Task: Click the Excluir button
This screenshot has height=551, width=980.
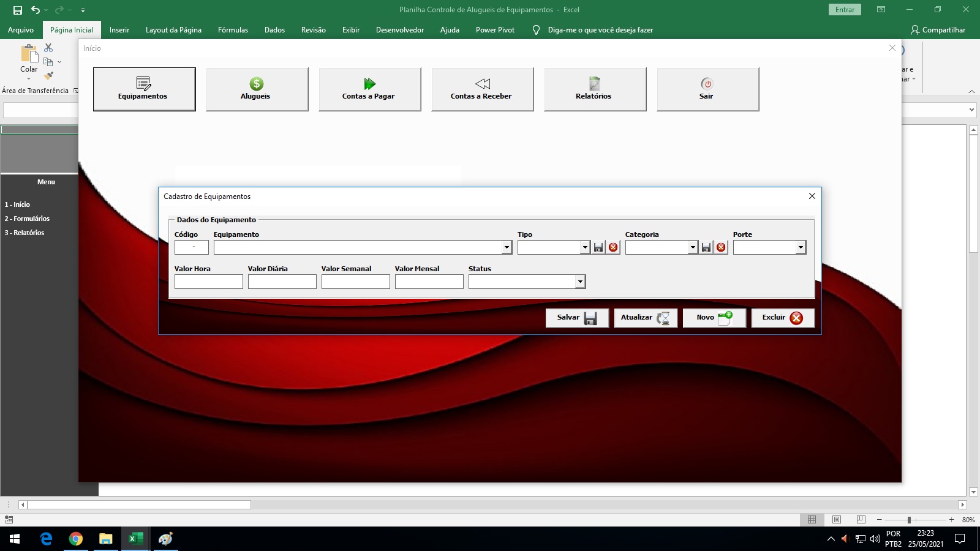Action: coord(783,318)
